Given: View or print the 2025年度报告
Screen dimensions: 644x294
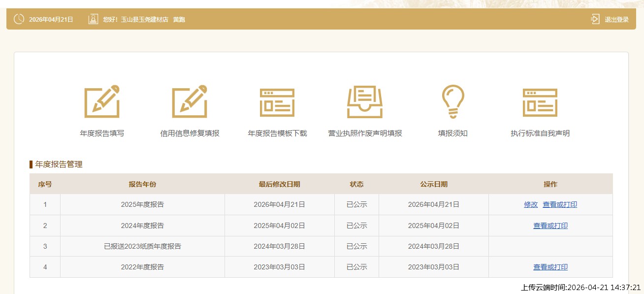Looking at the screenshot, I should 560,204.
